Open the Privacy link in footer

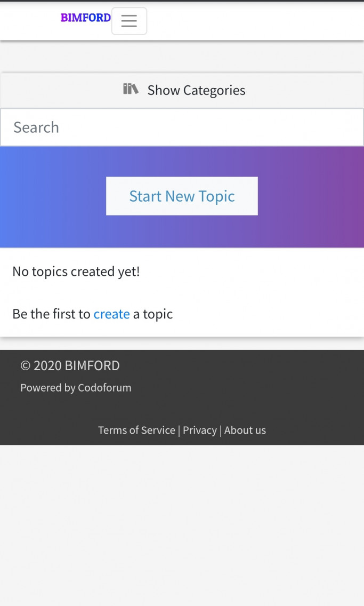(199, 430)
